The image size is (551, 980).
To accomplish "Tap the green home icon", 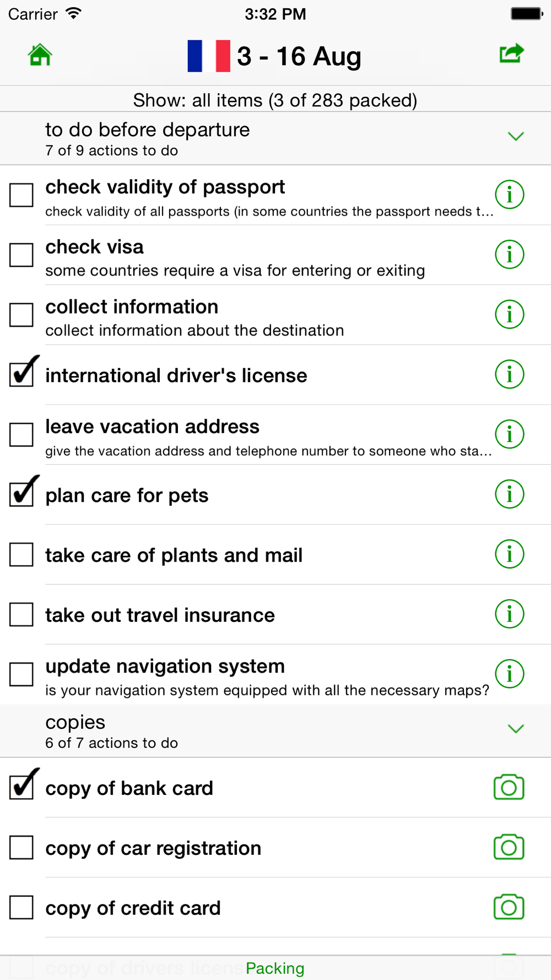I will pos(40,55).
